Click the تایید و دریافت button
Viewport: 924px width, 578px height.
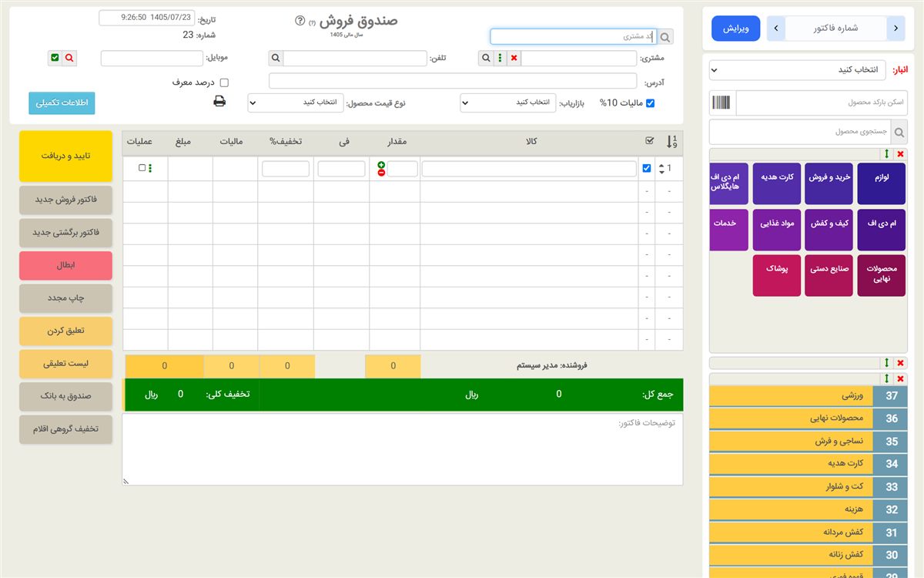(65, 156)
